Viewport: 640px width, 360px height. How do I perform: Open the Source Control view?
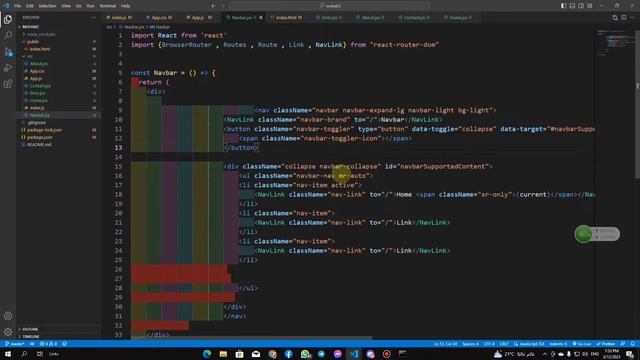click(x=8, y=52)
